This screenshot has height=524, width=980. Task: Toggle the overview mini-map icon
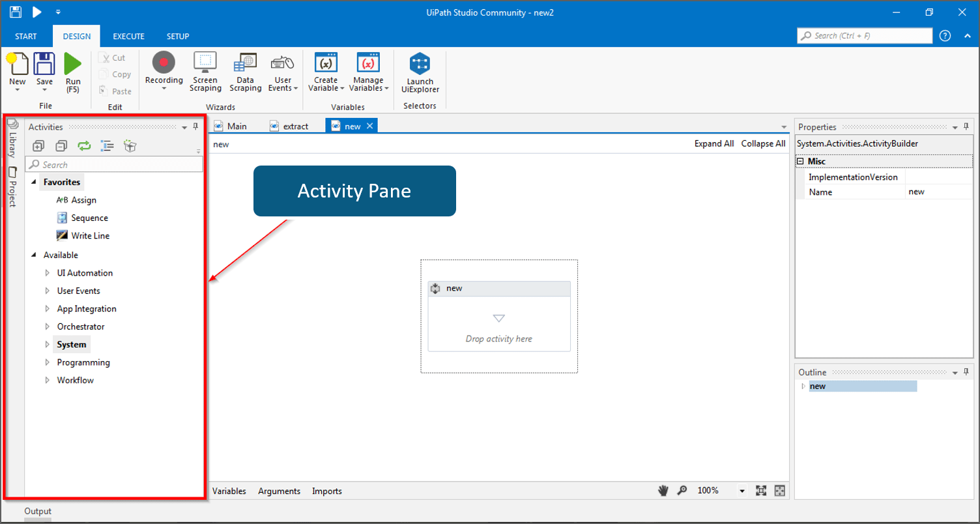point(780,491)
